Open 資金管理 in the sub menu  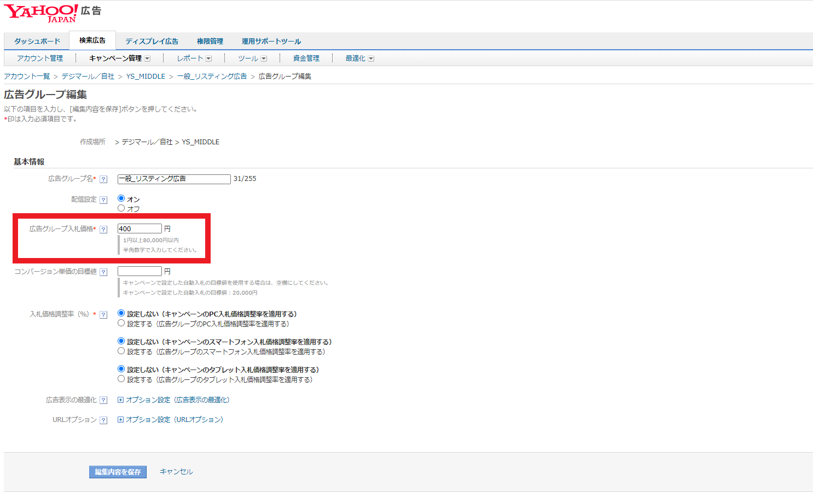(306, 58)
